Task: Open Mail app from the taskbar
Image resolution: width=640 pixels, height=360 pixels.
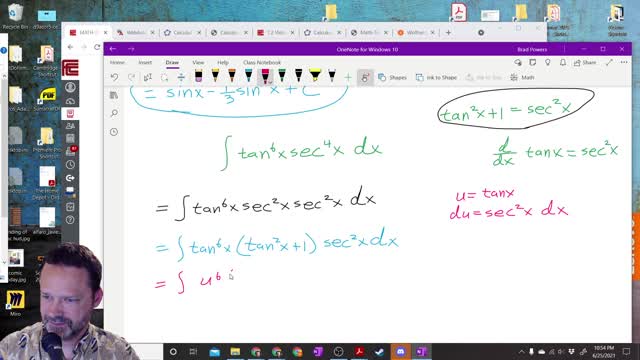Action: (x=214, y=351)
